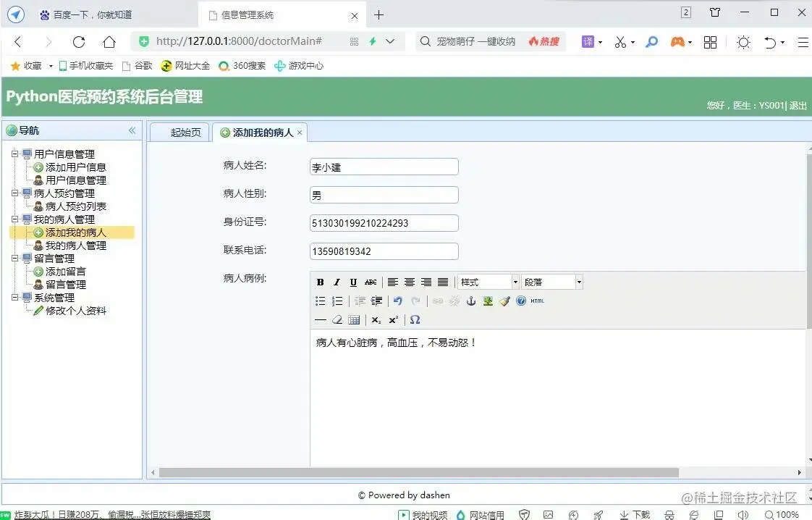
Task: Click the 病人姓名 input field
Action: (x=384, y=167)
